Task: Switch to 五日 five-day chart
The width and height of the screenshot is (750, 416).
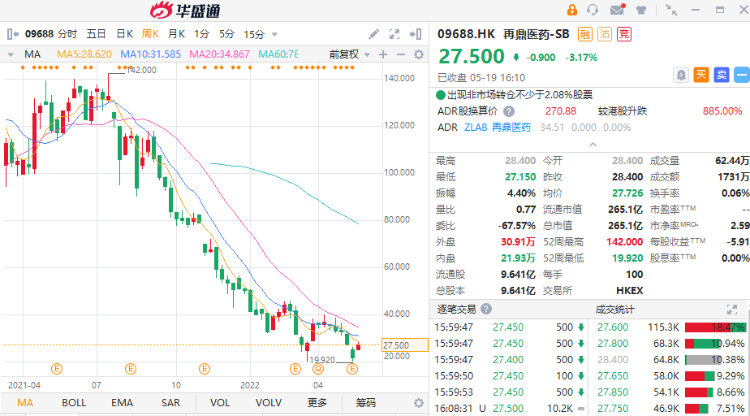Action: point(96,34)
